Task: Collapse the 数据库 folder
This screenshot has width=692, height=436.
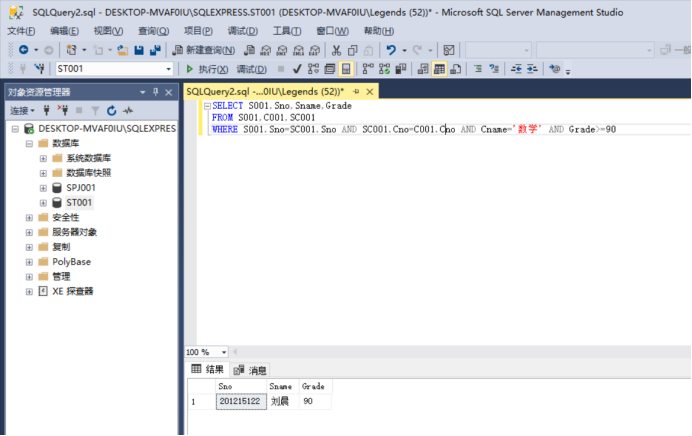Action: click(29, 143)
